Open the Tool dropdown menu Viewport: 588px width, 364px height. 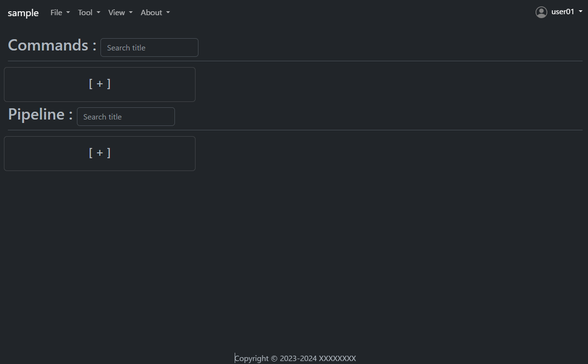(x=88, y=12)
